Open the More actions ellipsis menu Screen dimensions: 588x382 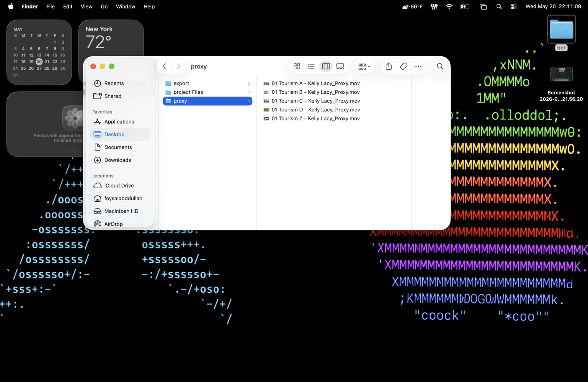click(x=418, y=66)
